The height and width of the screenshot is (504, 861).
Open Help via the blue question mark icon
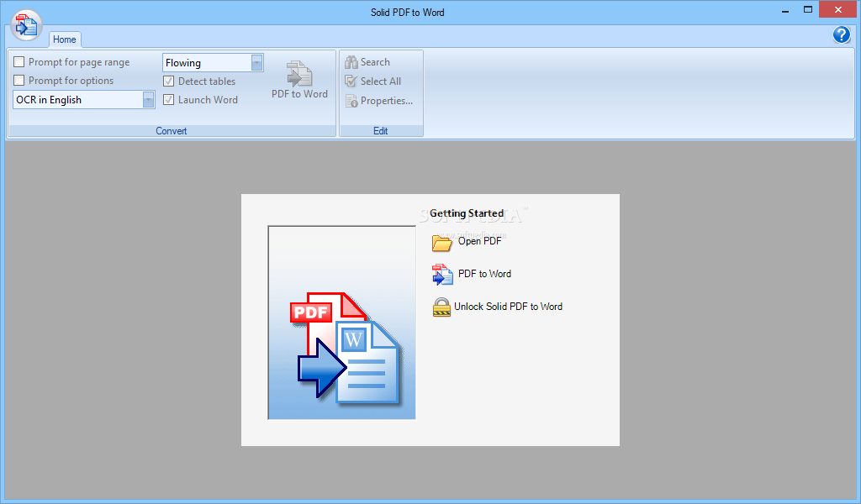click(841, 34)
